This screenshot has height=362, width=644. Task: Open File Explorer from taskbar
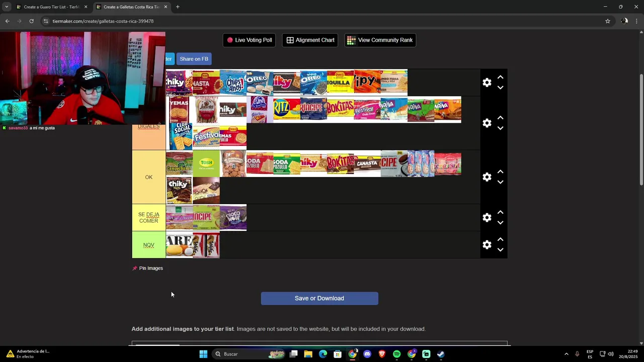coord(308,354)
